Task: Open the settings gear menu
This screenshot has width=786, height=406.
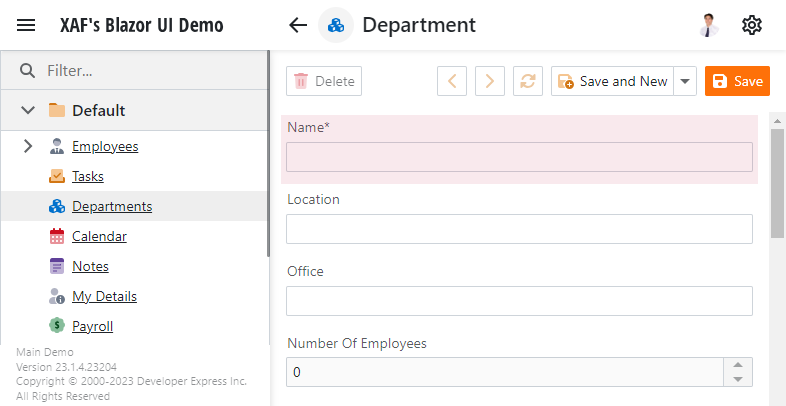Action: pos(751,25)
